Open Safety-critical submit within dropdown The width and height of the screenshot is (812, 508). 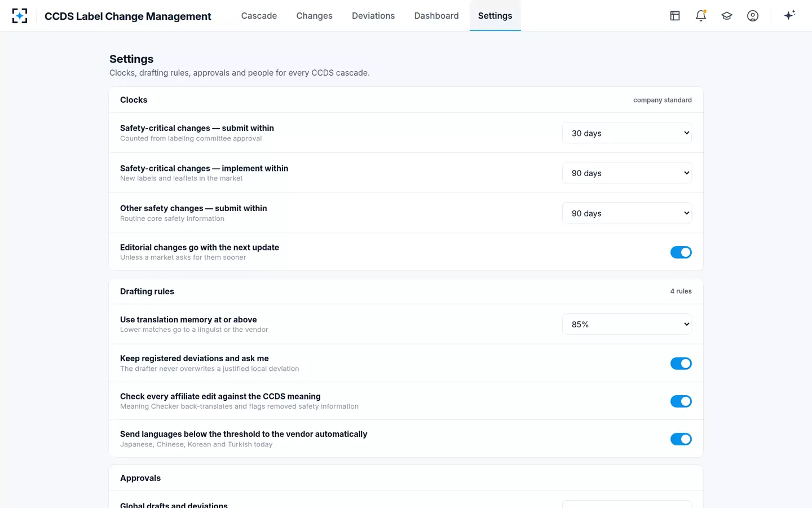pos(627,133)
